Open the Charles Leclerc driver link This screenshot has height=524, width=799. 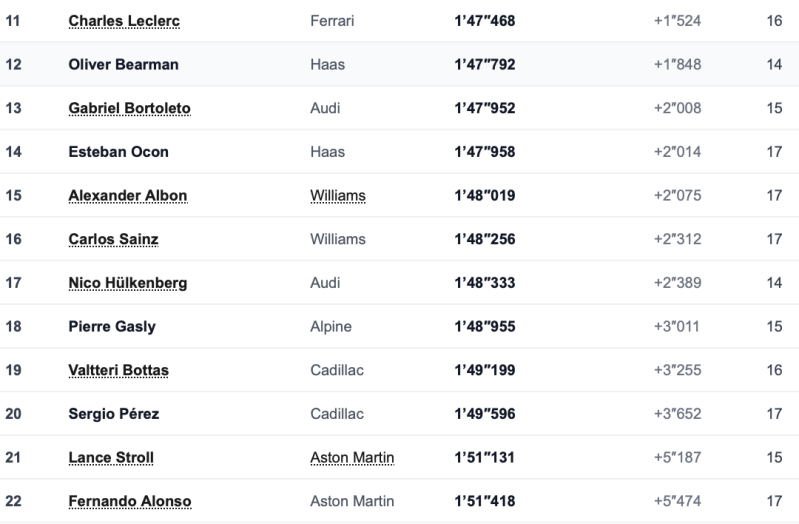tap(124, 21)
